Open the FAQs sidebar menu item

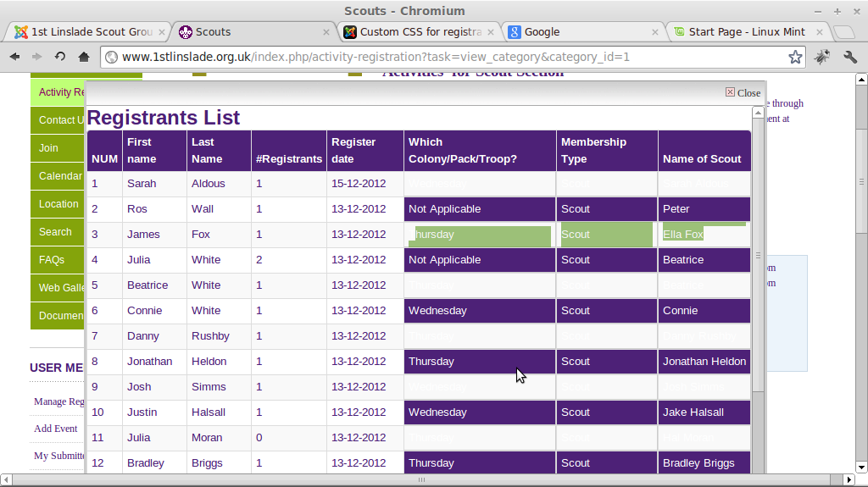58,260
